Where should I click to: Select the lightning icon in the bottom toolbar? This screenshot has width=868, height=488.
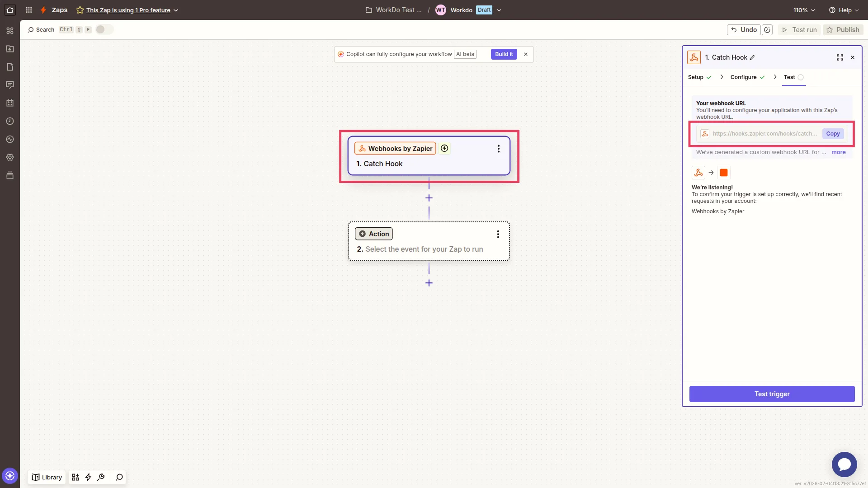[x=88, y=477]
